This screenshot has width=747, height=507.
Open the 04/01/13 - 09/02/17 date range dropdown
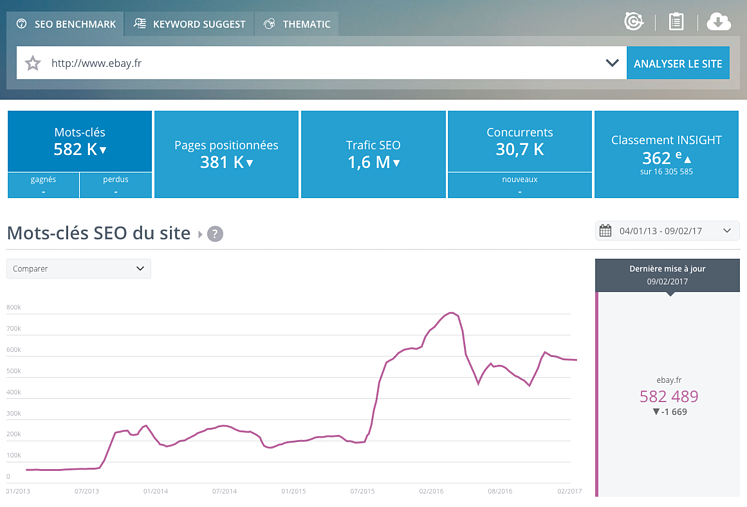pos(667,231)
